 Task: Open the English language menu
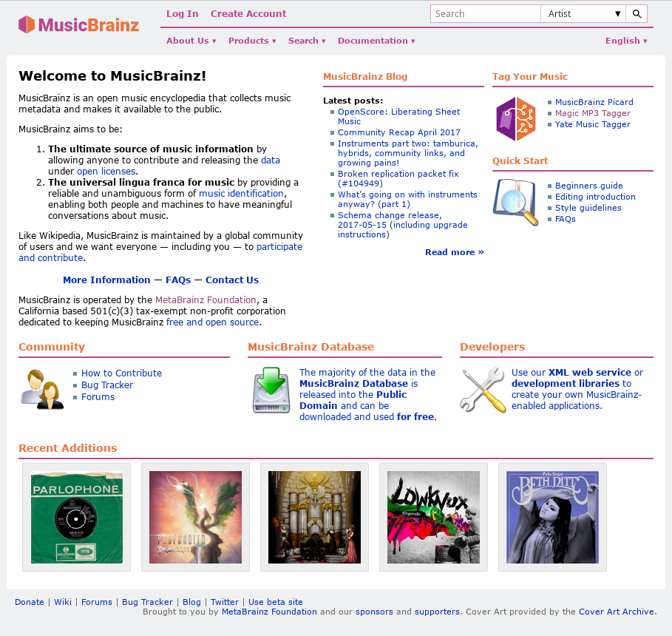coord(626,41)
